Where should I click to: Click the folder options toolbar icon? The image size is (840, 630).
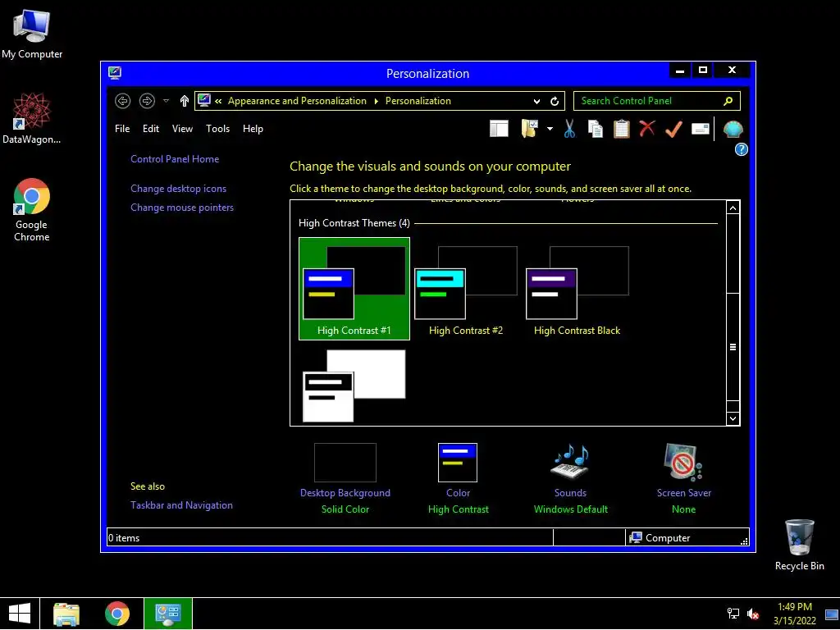529,129
